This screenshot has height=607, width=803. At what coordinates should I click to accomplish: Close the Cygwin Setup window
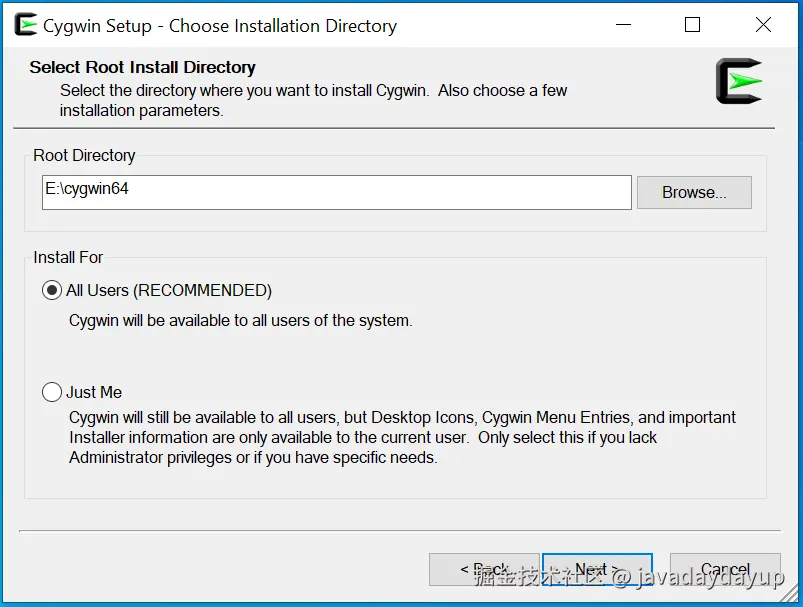(763, 25)
